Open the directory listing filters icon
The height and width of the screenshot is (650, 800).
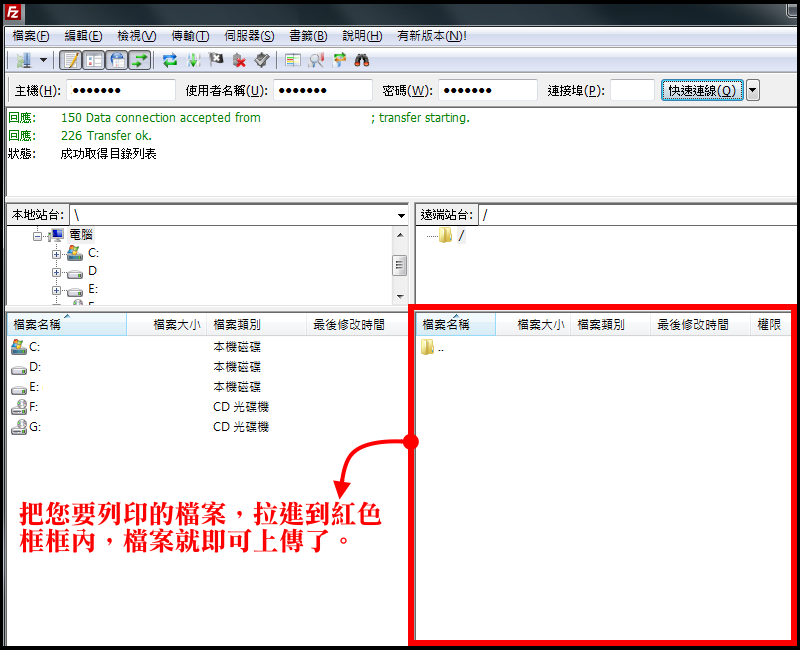293,60
